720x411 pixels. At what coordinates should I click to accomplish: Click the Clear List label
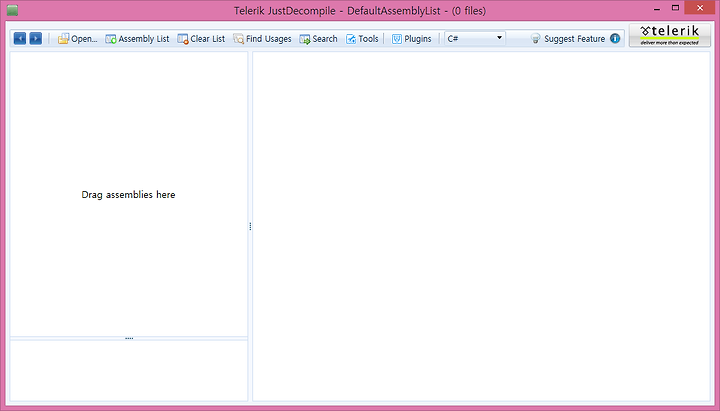[x=208, y=39]
